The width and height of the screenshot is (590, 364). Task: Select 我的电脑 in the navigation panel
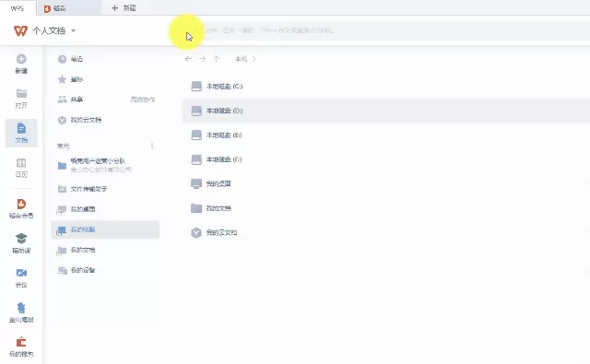[x=105, y=229]
